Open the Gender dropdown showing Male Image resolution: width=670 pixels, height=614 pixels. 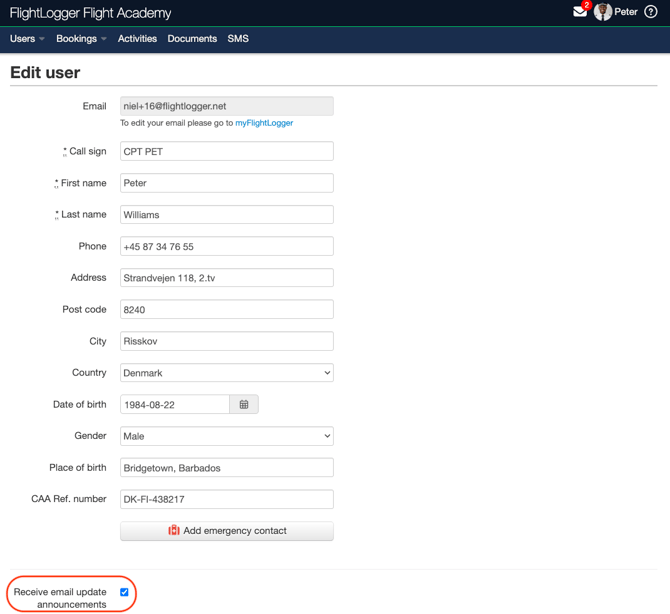[226, 436]
